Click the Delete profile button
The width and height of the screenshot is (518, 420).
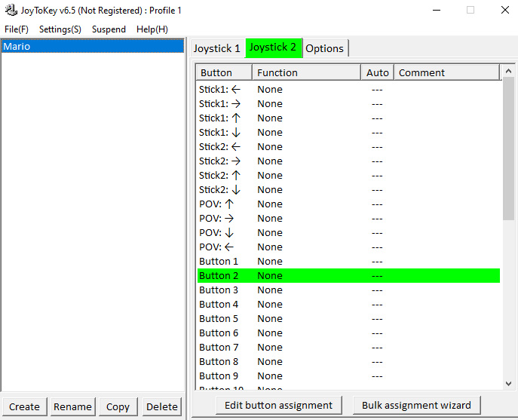(162, 406)
